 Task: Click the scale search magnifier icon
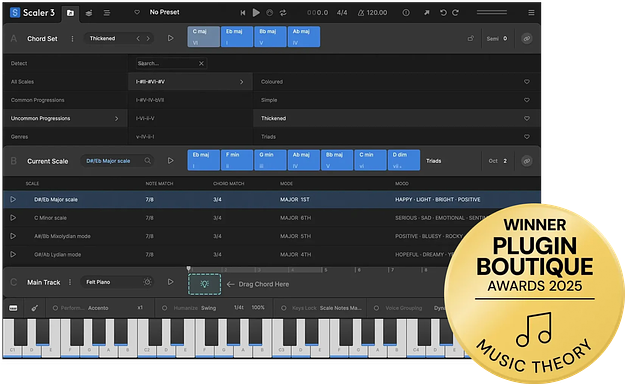147,161
